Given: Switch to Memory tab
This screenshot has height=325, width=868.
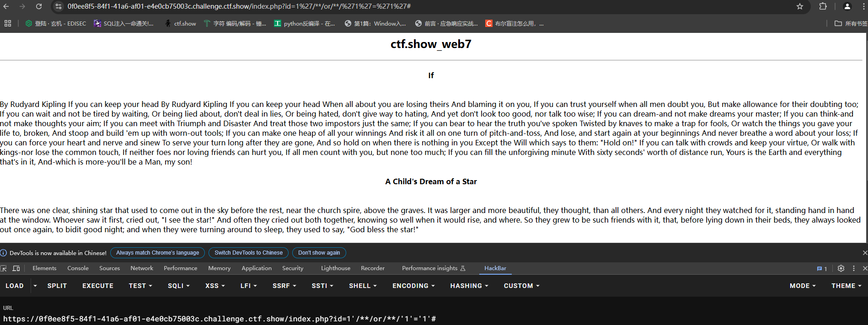Looking at the screenshot, I should point(219,268).
